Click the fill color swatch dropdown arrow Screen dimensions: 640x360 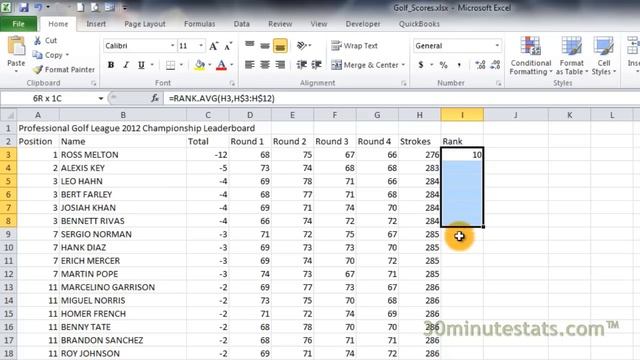click(x=210, y=65)
